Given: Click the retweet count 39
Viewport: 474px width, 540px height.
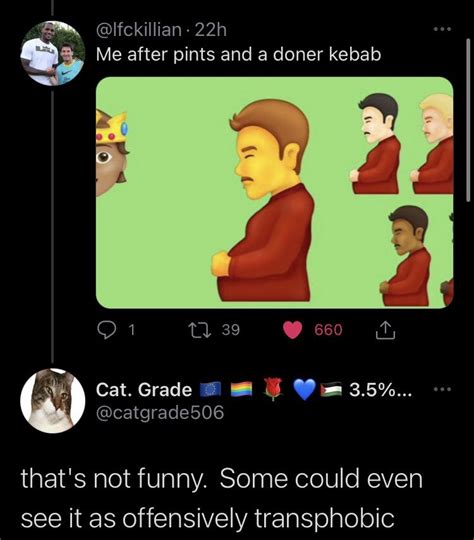Looking at the screenshot, I should point(231,330).
